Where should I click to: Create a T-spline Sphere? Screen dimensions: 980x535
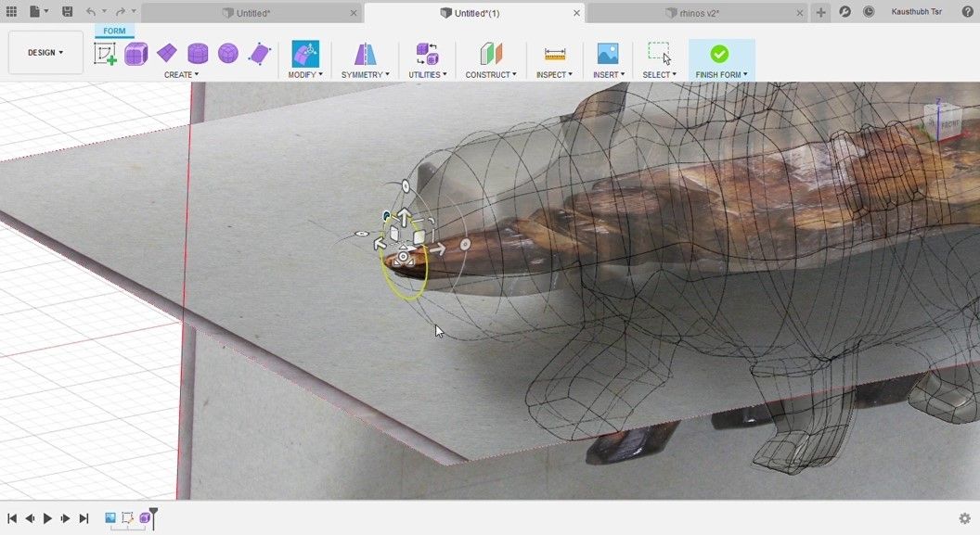tap(228, 54)
